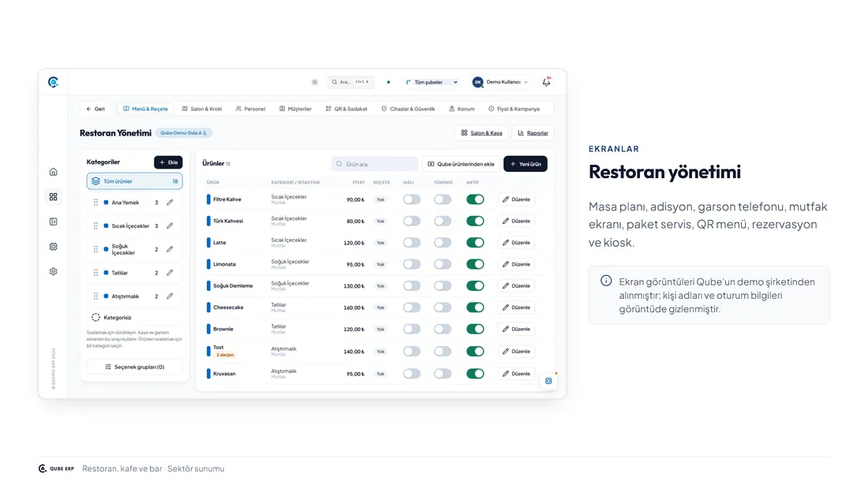Select the Kategorisiz category
868x488 pixels.
coord(134,318)
